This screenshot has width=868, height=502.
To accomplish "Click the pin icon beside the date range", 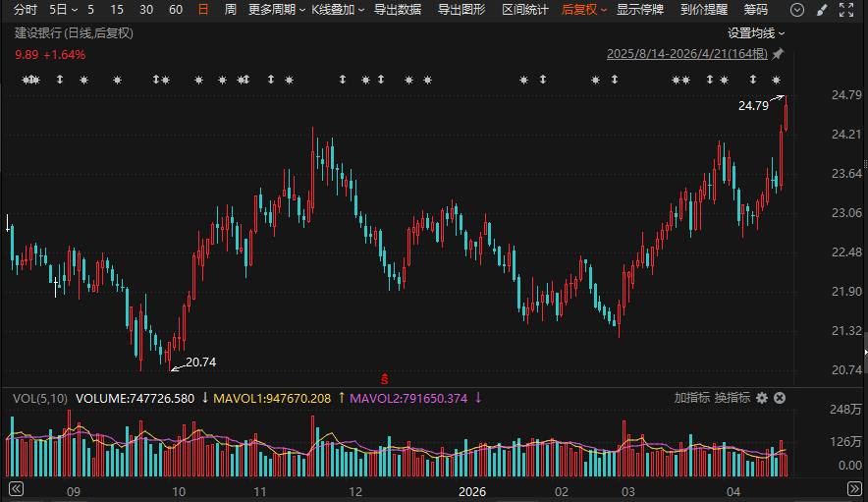I will click(779, 53).
